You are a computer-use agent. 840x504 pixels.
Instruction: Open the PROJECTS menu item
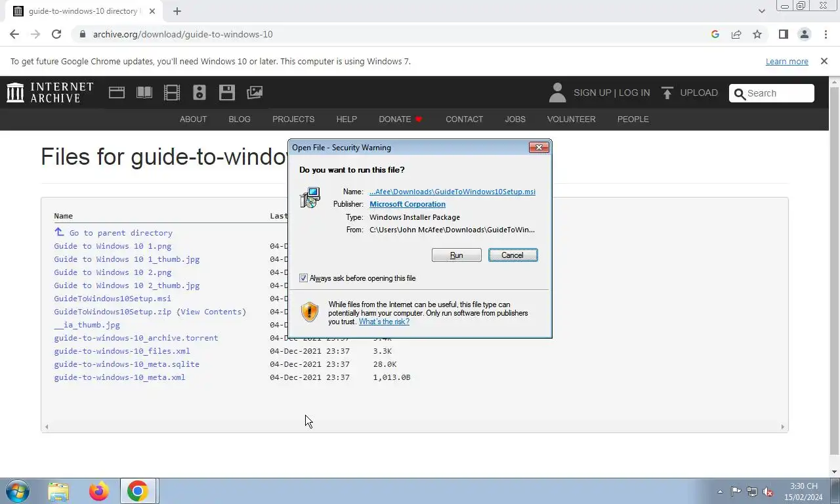tap(293, 119)
